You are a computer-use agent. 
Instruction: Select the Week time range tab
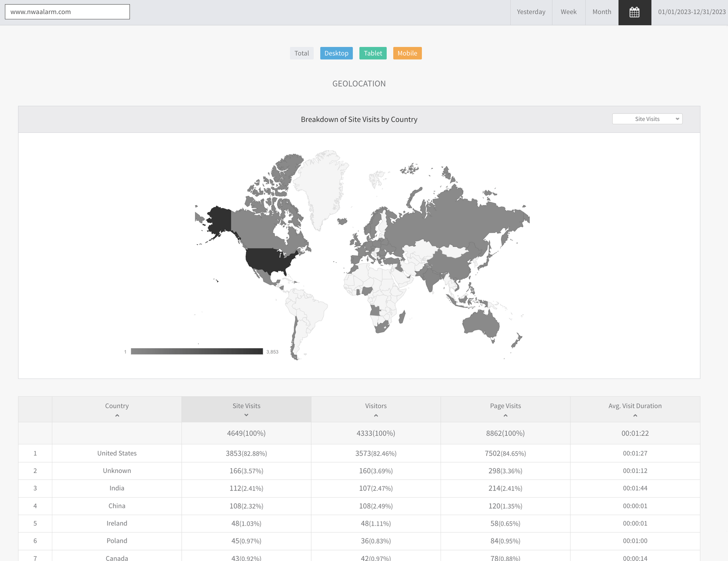(568, 12)
